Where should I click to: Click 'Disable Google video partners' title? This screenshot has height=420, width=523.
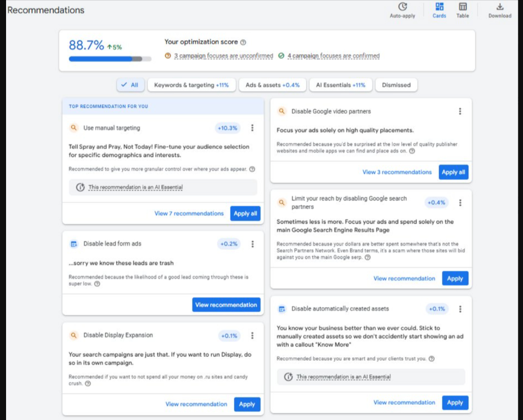(x=331, y=111)
